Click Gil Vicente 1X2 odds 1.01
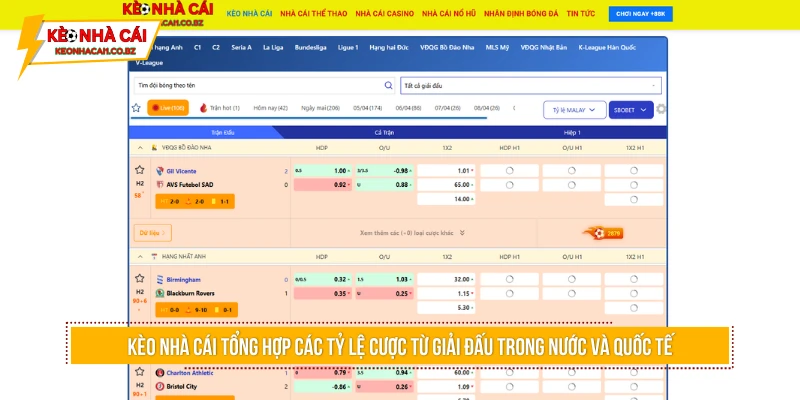The height and width of the screenshot is (400, 800). pos(446,171)
